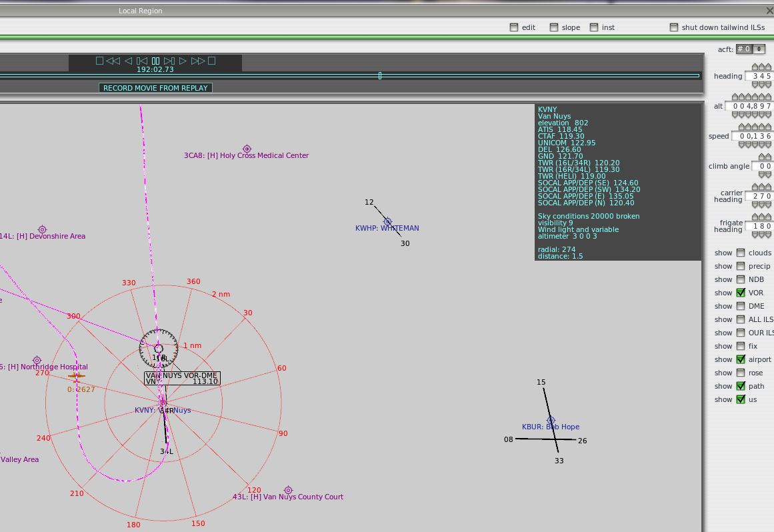Image resolution: width=774 pixels, height=532 pixels.
Task: Open the acft number dropdown
Action: (750, 49)
